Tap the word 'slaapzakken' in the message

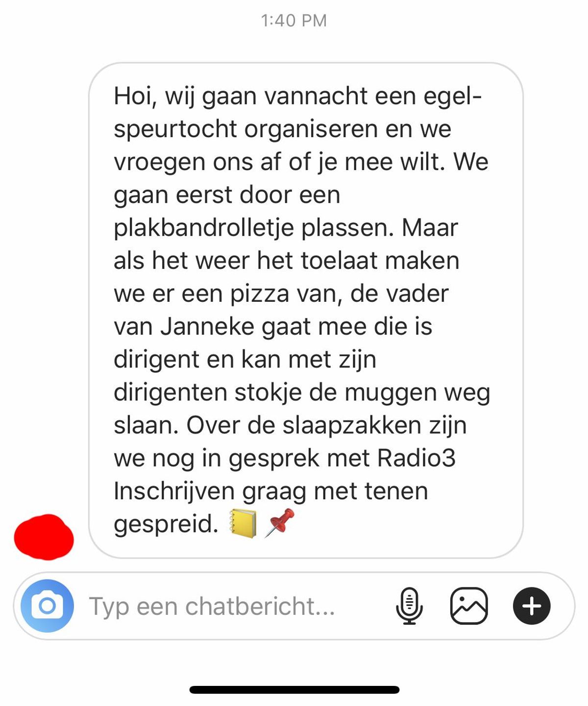pos(352,425)
